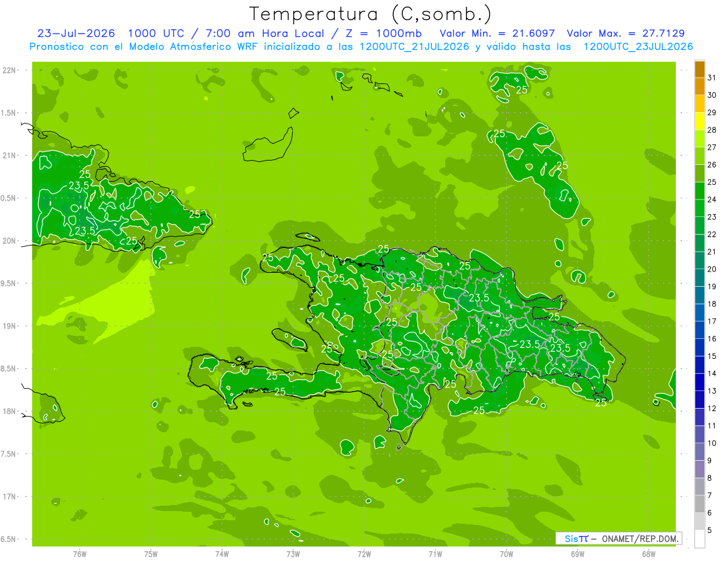The height and width of the screenshot is (562, 728).
Task: Click the green colorbar swatch between 24 and 25
Action: point(699,191)
